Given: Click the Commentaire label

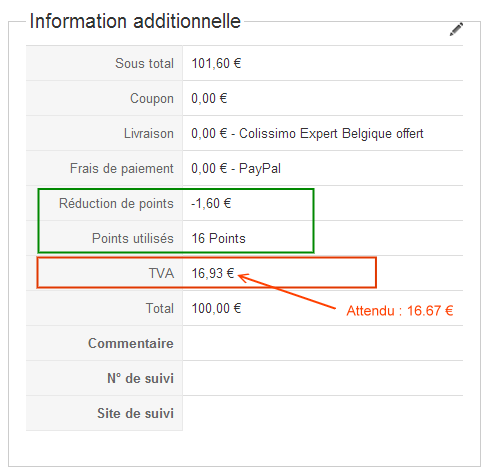Looking at the screenshot, I should click(131, 343).
